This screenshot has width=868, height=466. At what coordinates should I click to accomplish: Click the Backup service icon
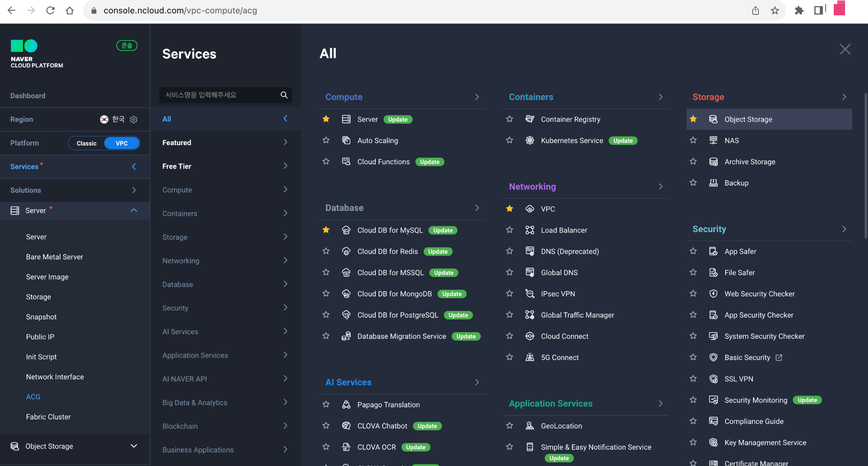point(713,183)
